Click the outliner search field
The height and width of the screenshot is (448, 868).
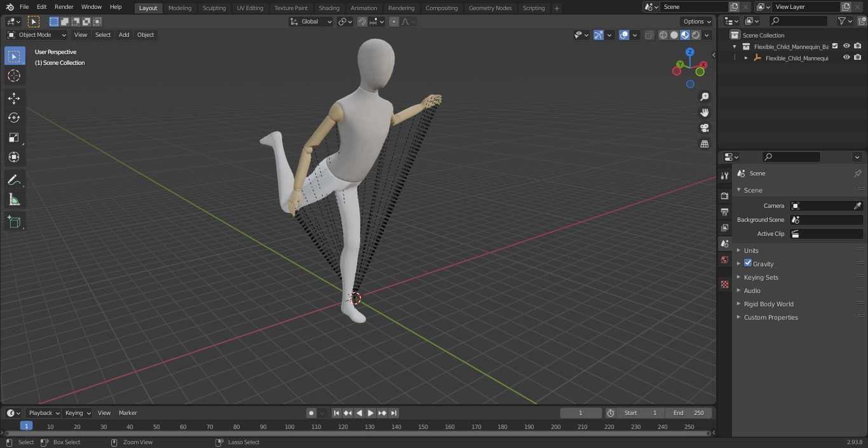[798, 22]
